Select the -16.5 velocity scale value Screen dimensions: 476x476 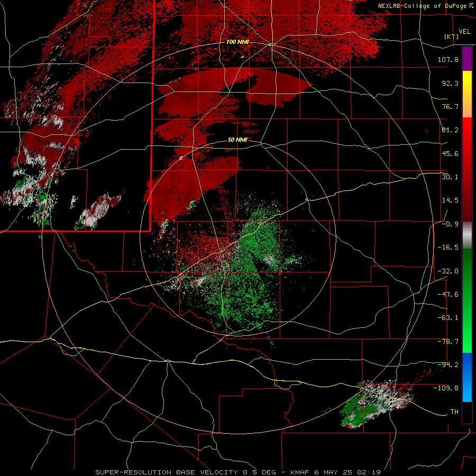tap(448, 248)
